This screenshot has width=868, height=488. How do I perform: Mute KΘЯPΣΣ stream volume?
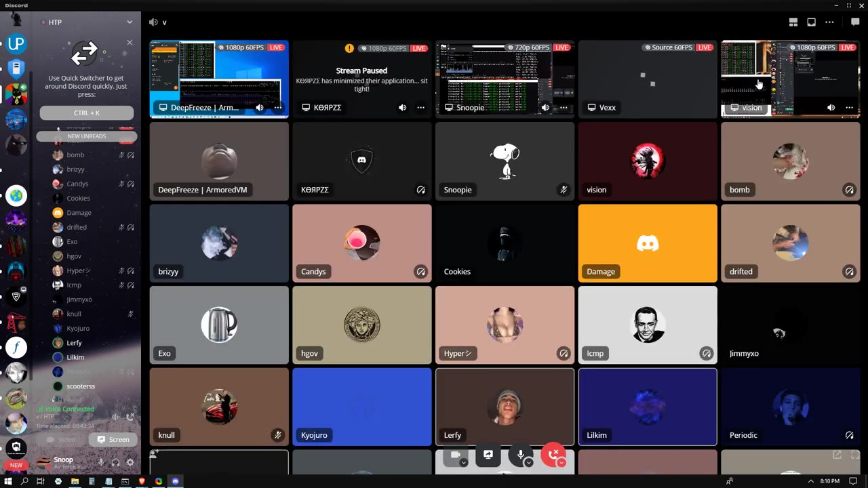pos(403,108)
